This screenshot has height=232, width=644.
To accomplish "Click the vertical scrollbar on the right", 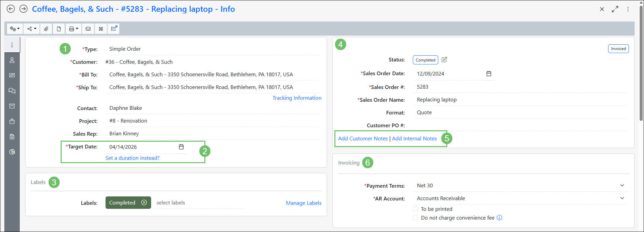I will coord(641,64).
